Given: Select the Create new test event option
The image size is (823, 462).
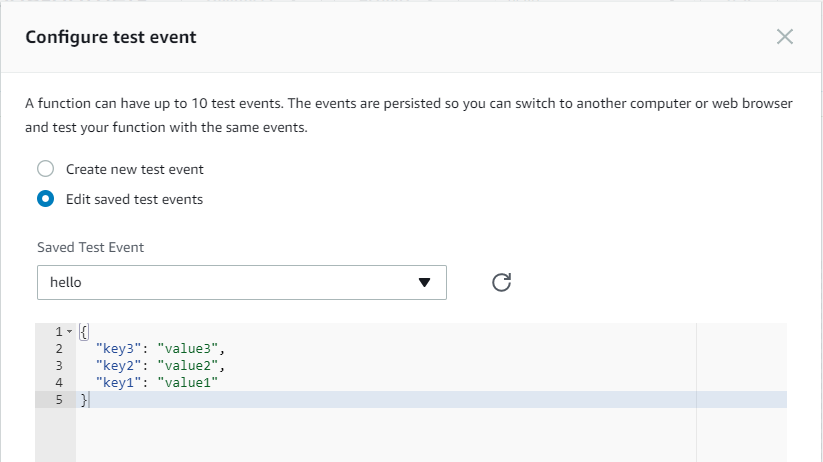Looking at the screenshot, I should pos(45,169).
